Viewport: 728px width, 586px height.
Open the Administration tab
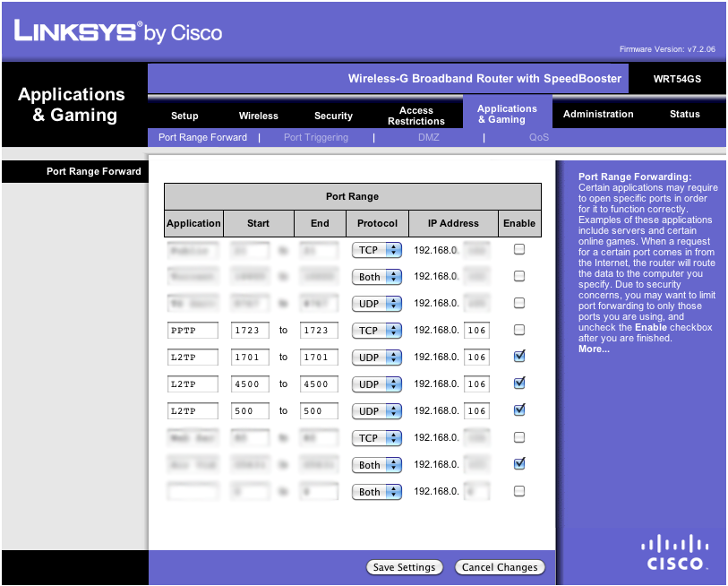click(598, 114)
